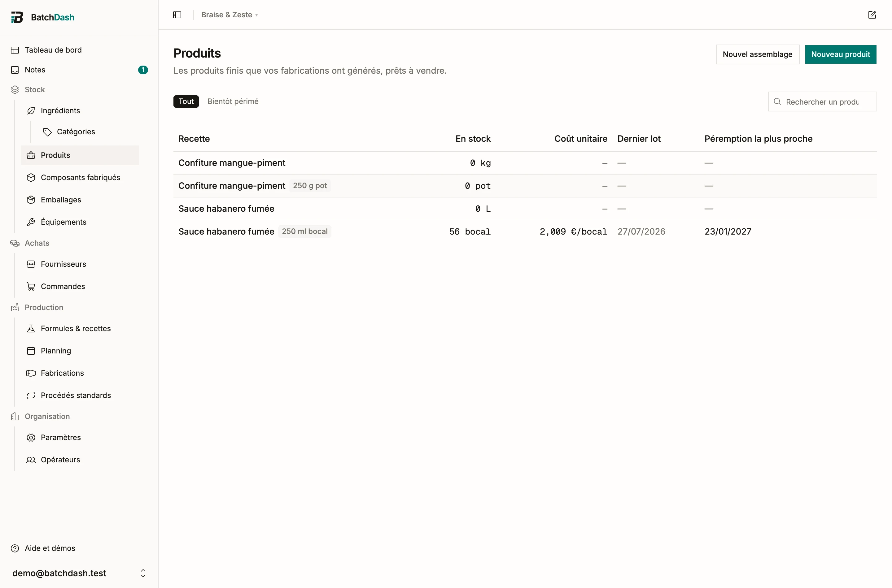
Task: Click the Formules & recettes flask icon
Action: [x=31, y=328]
